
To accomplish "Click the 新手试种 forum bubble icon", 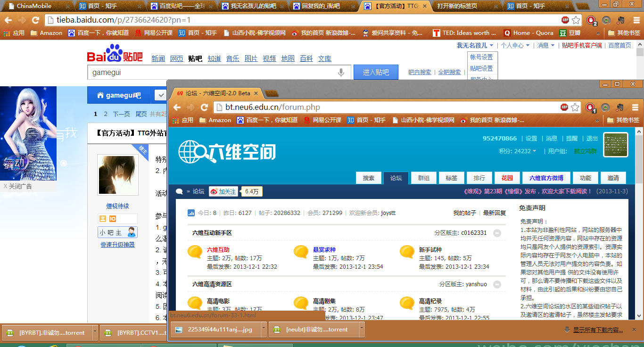I will (407, 252).
